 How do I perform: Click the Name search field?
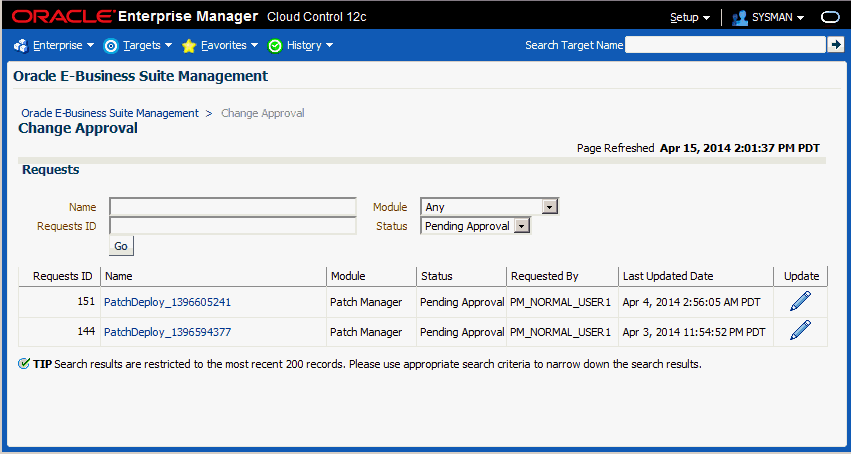pos(233,207)
